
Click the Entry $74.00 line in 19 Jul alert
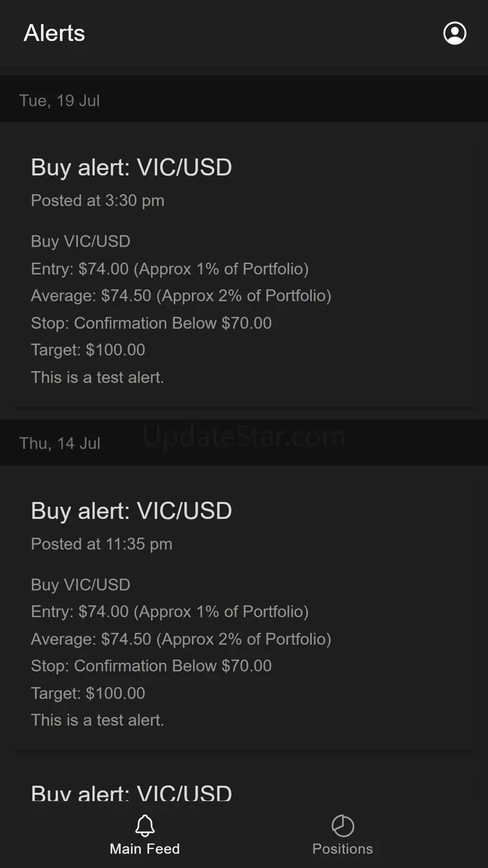point(170,269)
